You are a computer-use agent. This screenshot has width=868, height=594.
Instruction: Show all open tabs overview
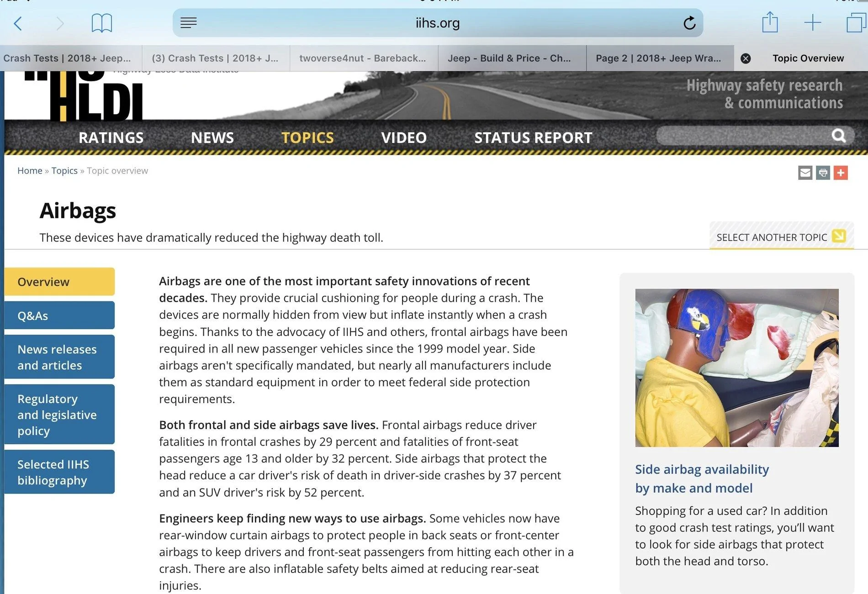point(856,22)
